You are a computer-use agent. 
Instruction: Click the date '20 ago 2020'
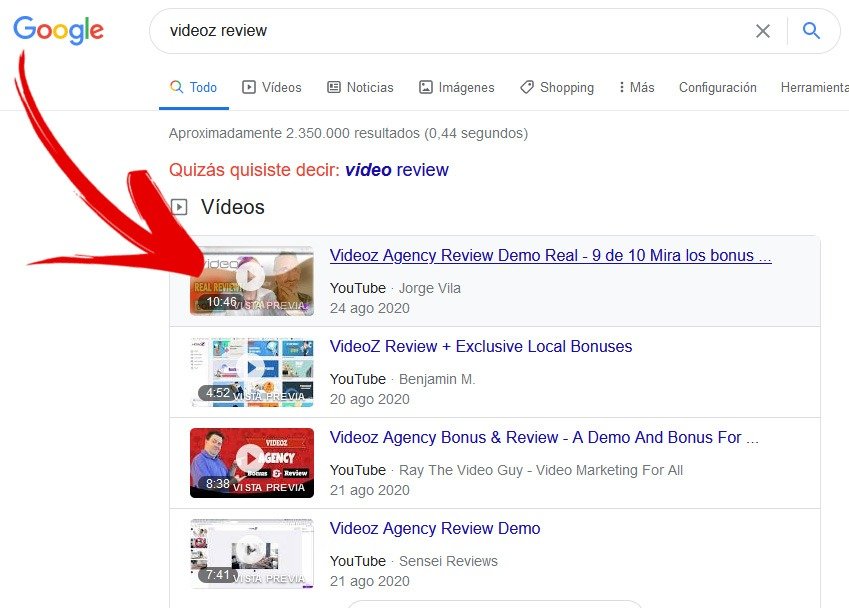pos(370,399)
